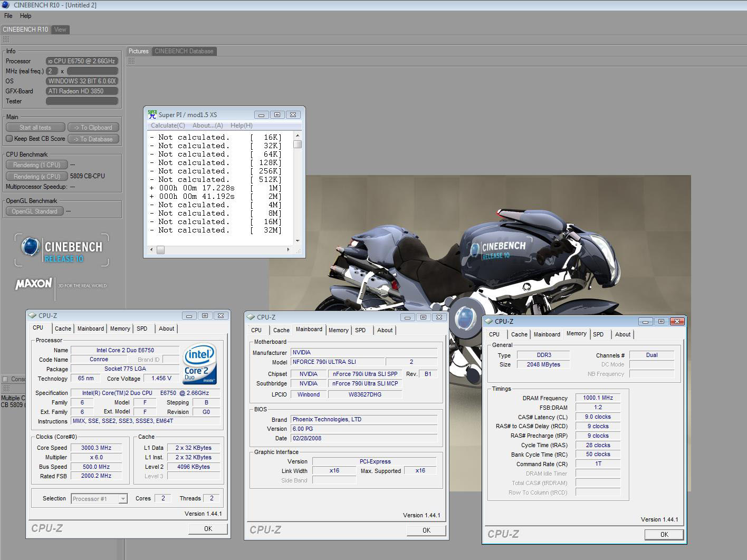This screenshot has width=747, height=560.
Task: Click OK in the CPU-Z Mainboard window
Action: click(x=426, y=530)
